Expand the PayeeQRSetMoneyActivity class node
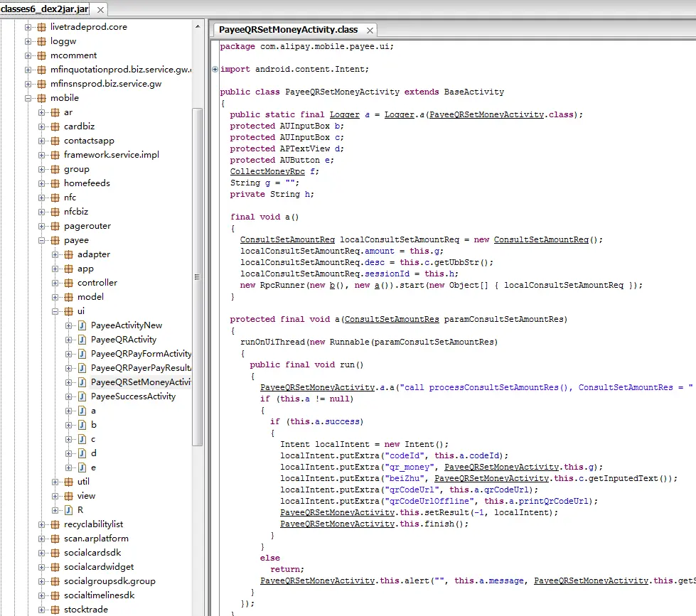 pyautogui.click(x=68, y=382)
